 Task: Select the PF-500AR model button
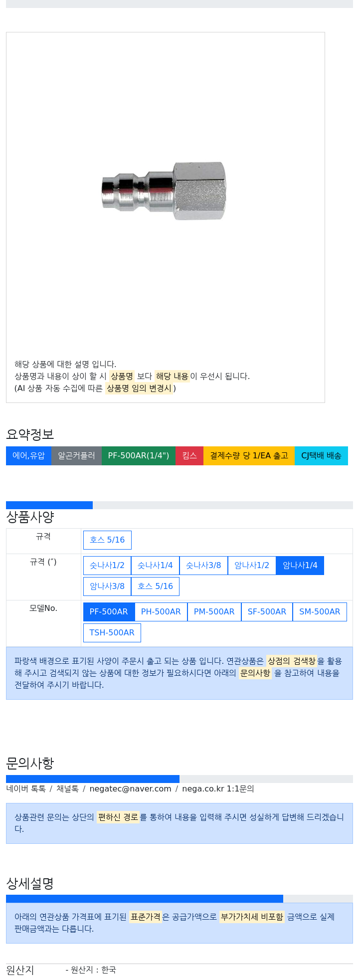click(x=109, y=612)
